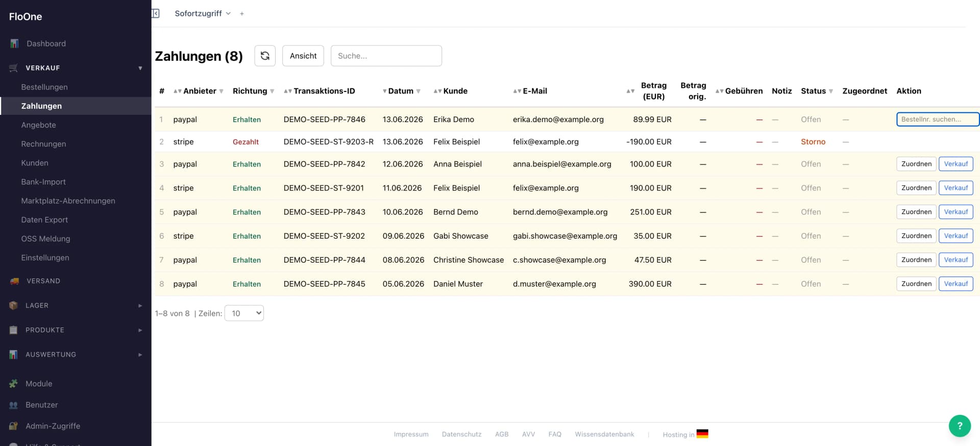Open Bank-Import in the sidebar
This screenshot has height=446, width=980.
pos(43,182)
